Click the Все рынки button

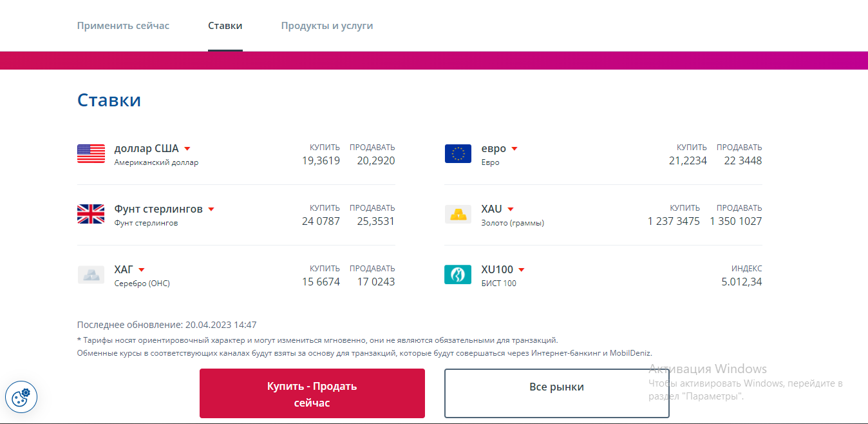pos(556,387)
